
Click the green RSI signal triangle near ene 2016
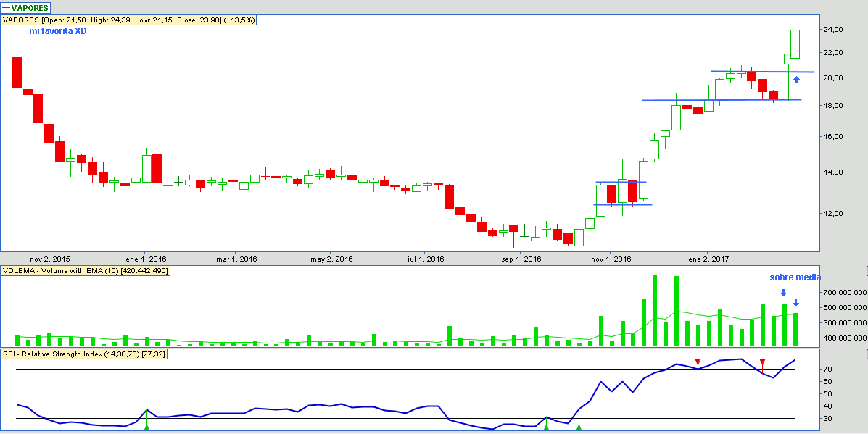pyautogui.click(x=146, y=427)
